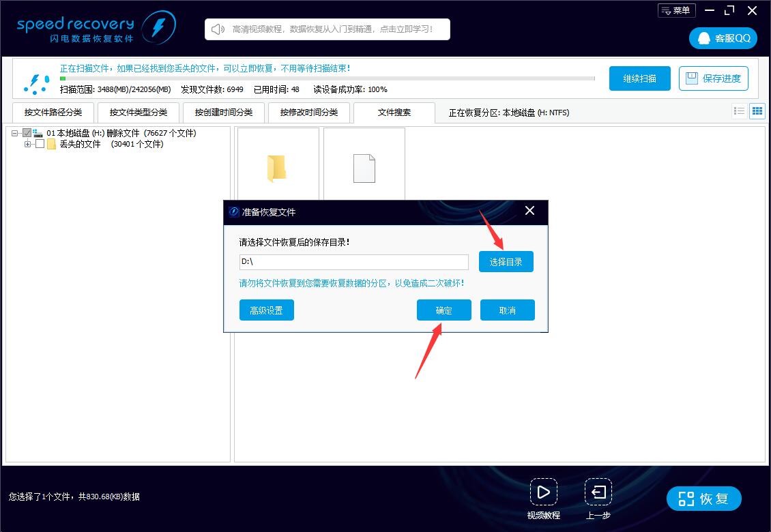Open the 菜单 dropdown in title bar
The image size is (771, 532).
pos(676,10)
